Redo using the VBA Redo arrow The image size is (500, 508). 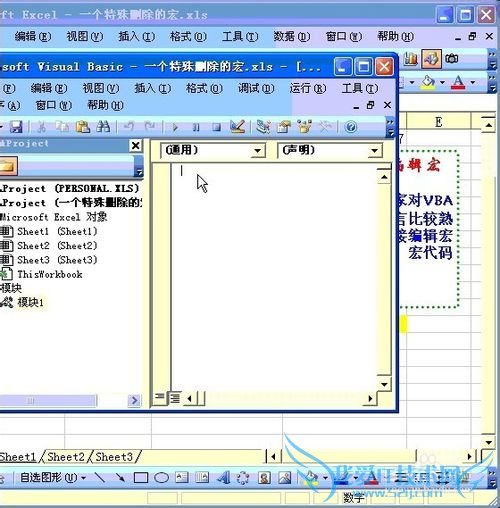point(150,127)
